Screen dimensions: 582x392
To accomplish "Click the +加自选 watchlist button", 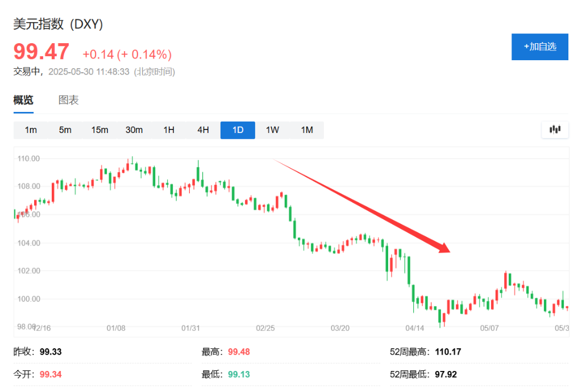I will tap(539, 47).
